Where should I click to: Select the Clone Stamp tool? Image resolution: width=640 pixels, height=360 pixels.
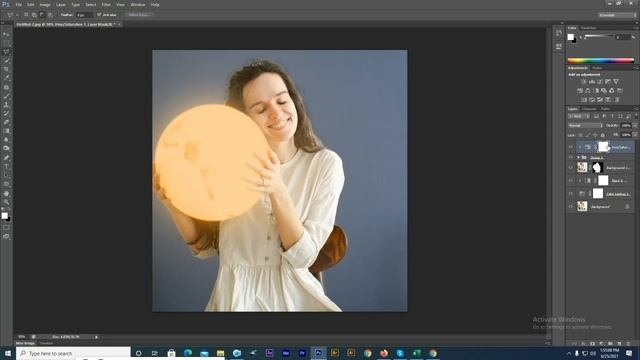click(x=6, y=104)
